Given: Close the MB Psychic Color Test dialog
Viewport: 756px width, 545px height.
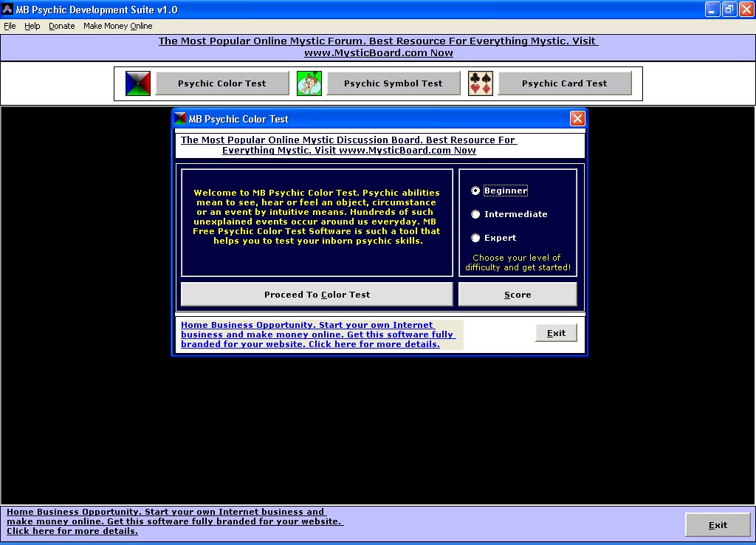Looking at the screenshot, I should point(577,119).
